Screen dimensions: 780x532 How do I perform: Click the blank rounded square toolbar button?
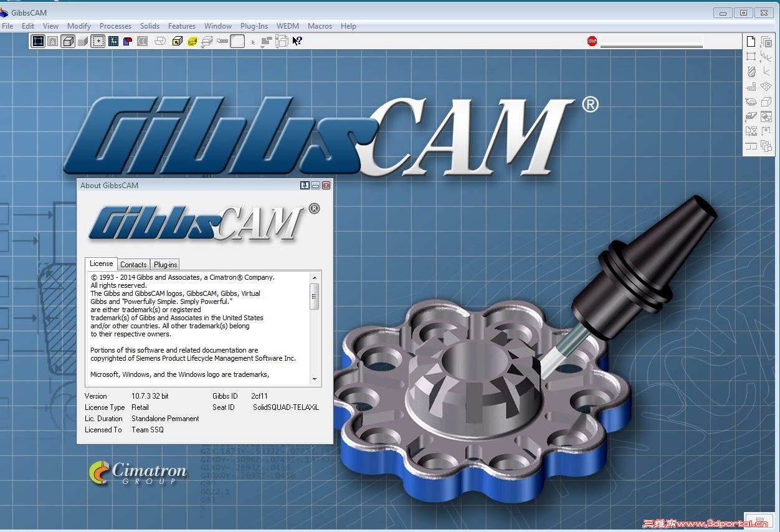[x=237, y=41]
